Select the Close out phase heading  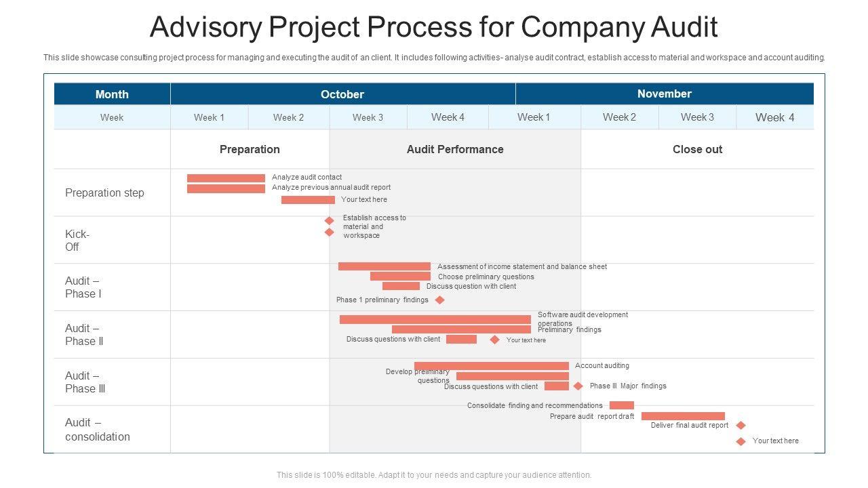click(697, 149)
